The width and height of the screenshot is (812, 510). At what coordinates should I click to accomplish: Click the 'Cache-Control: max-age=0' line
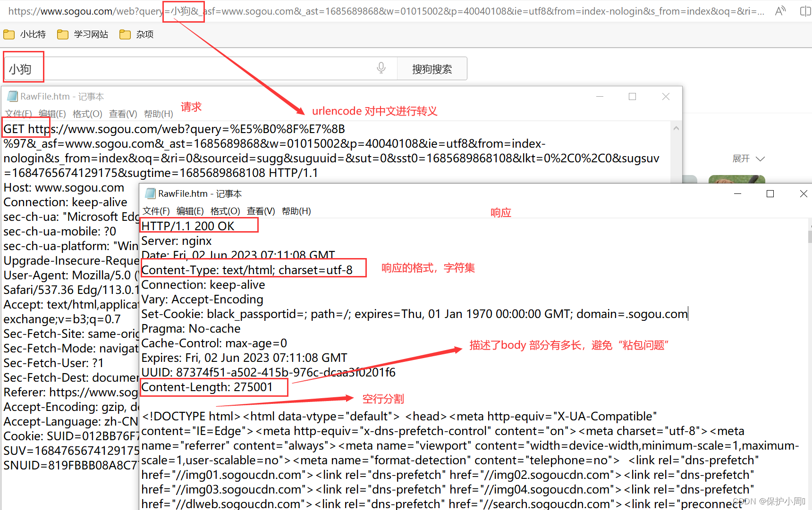coord(214,343)
